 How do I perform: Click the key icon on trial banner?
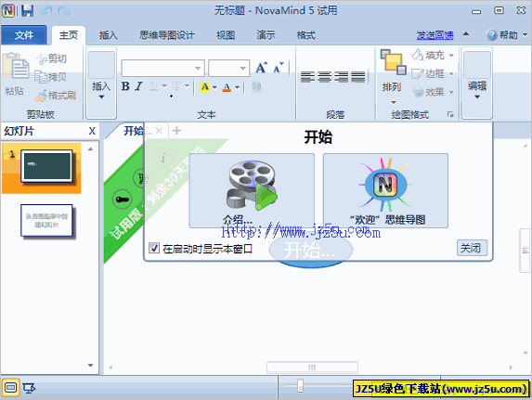122,200
